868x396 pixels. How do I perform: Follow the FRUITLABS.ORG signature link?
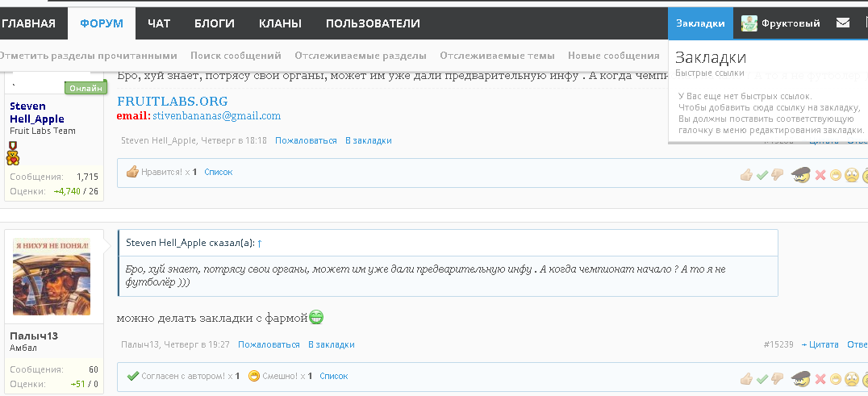[172, 101]
